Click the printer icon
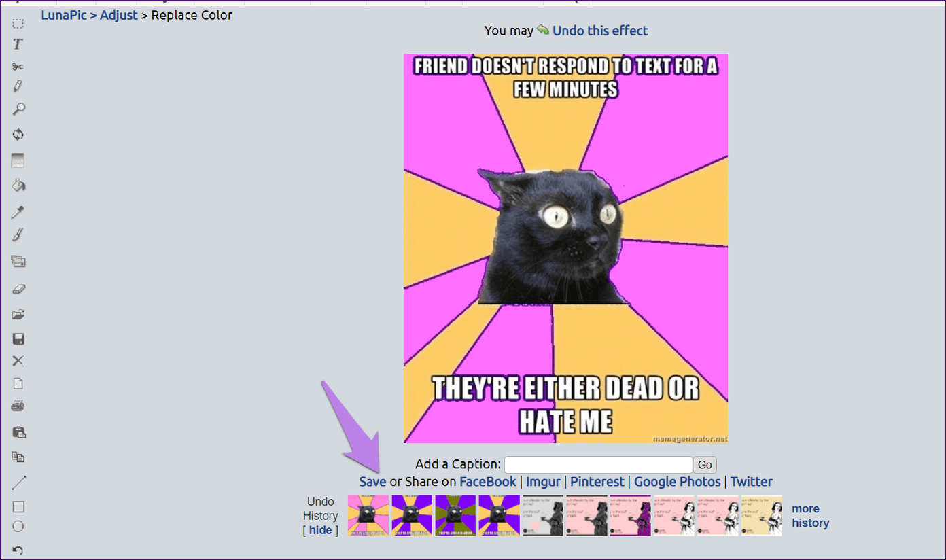Image resolution: width=946 pixels, height=560 pixels. (x=18, y=406)
